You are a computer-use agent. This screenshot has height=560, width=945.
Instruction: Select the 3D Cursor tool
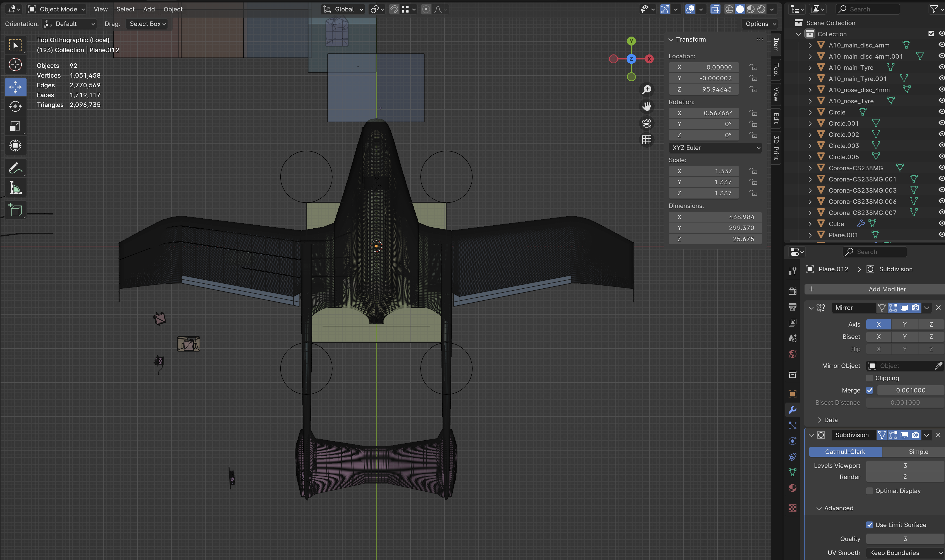(15, 64)
